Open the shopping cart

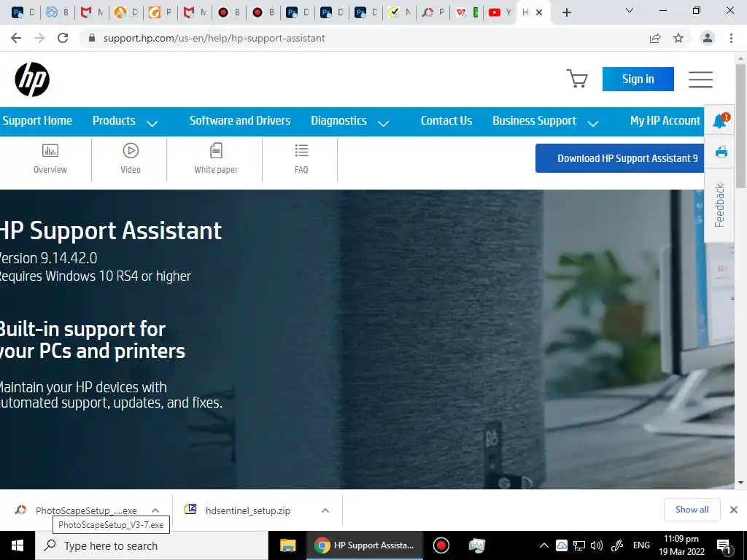coord(576,79)
